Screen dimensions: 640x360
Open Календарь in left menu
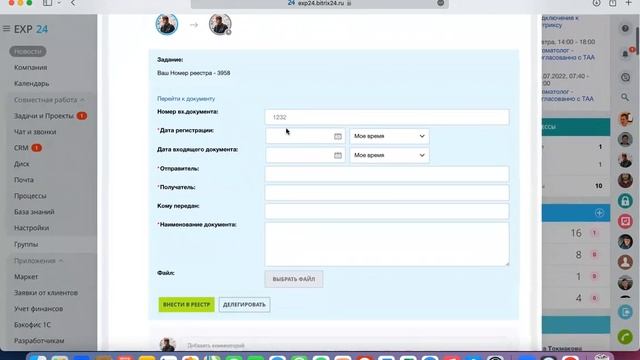(31, 84)
